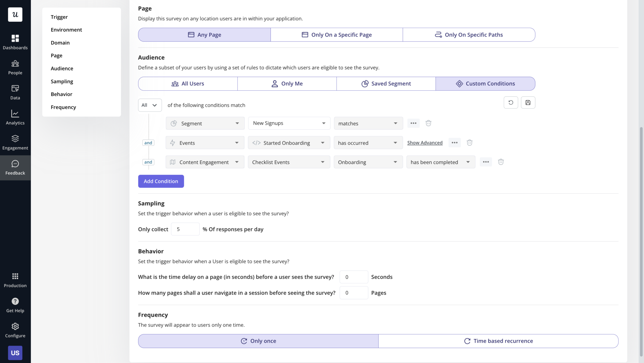Open the Engagement section in sidebar
Screen dimensions: 644x363
tap(15, 142)
